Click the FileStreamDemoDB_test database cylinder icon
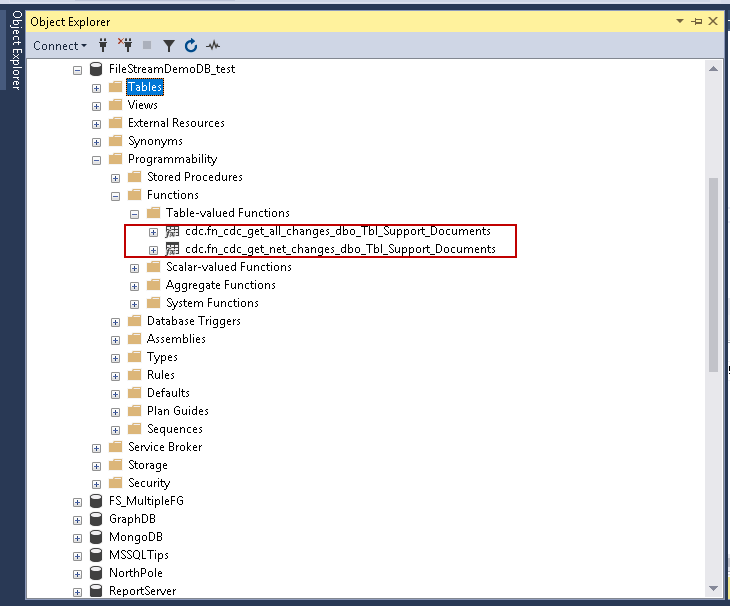Viewport: 730px width, 606px height. coord(96,69)
